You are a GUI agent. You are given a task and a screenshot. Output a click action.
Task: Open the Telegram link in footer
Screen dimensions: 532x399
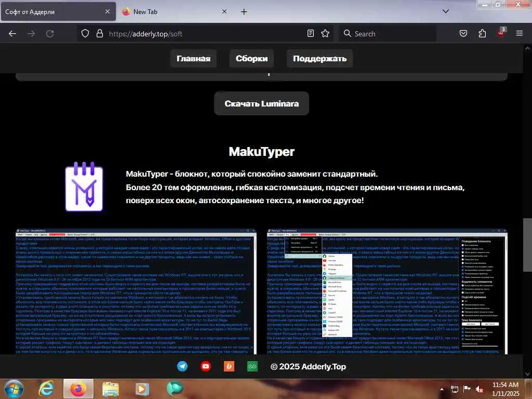coord(182,366)
